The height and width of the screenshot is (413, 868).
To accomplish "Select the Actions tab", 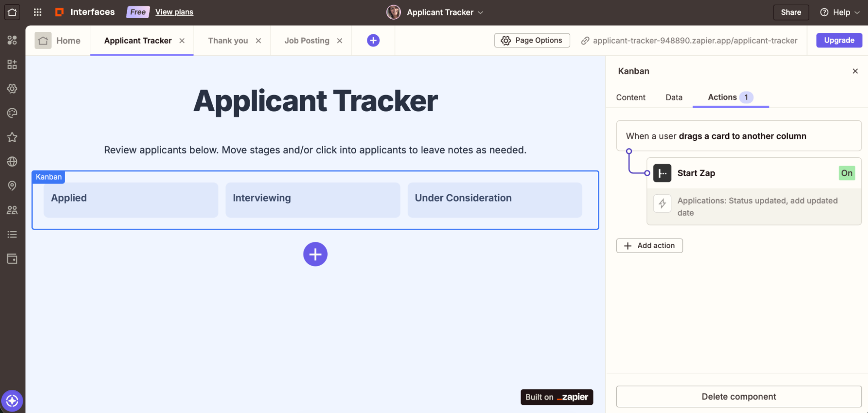I will 730,97.
